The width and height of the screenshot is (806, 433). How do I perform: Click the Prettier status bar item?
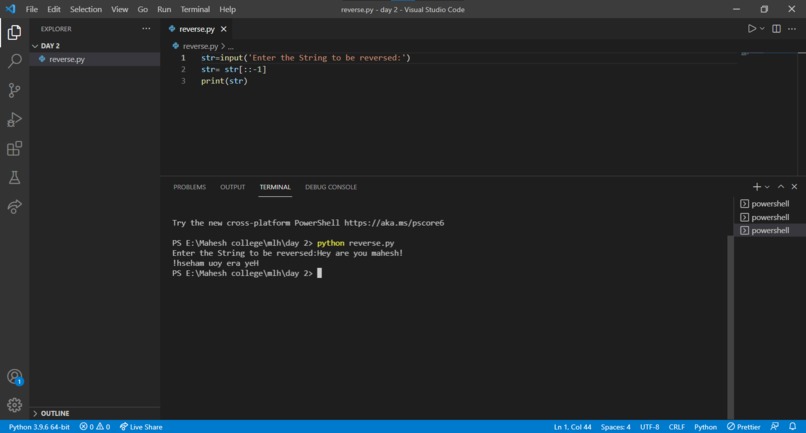coord(743,427)
